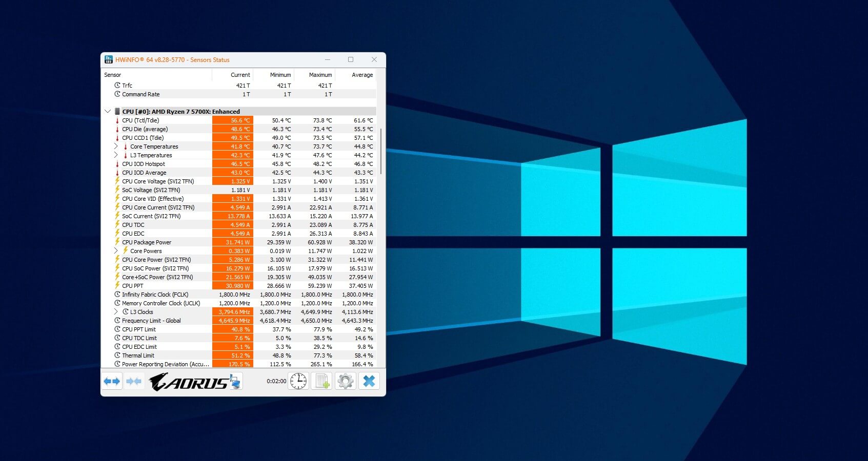
Task: Click the 31.741 W current package power value
Action: [238, 242]
